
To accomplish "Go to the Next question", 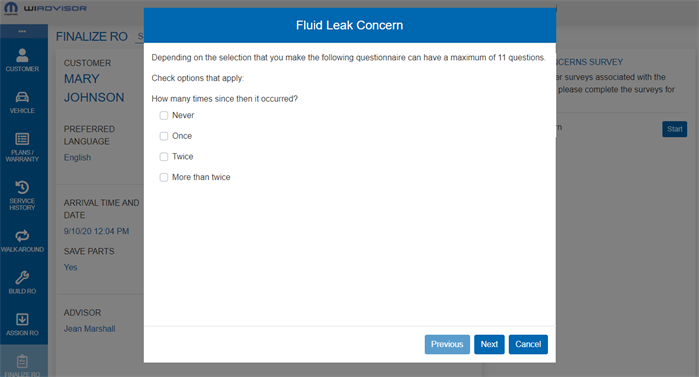I will (x=489, y=344).
